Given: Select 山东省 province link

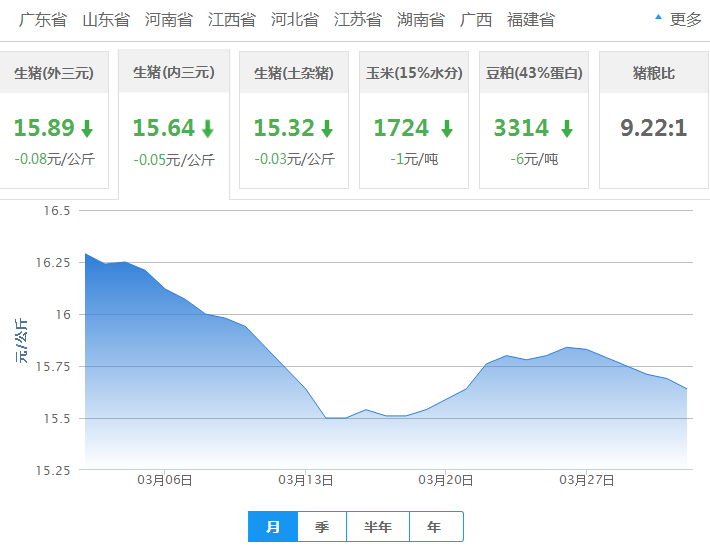Looking at the screenshot, I should point(106,19).
